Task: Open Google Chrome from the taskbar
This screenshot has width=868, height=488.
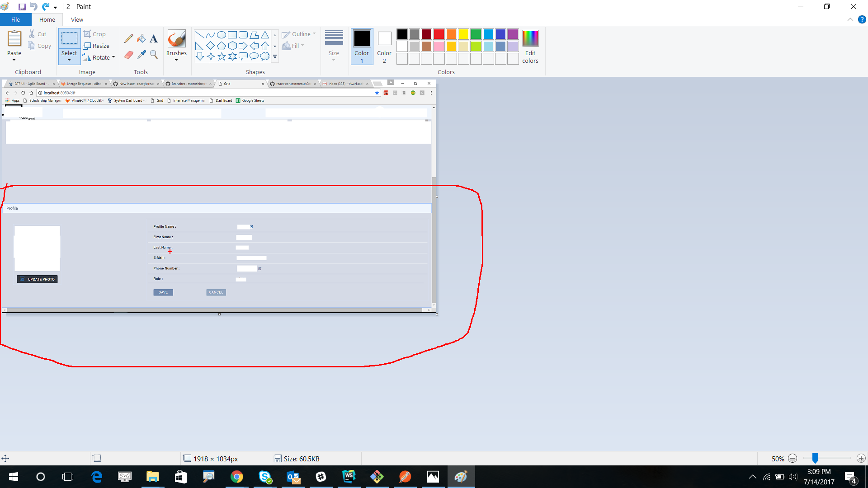Action: (237, 477)
